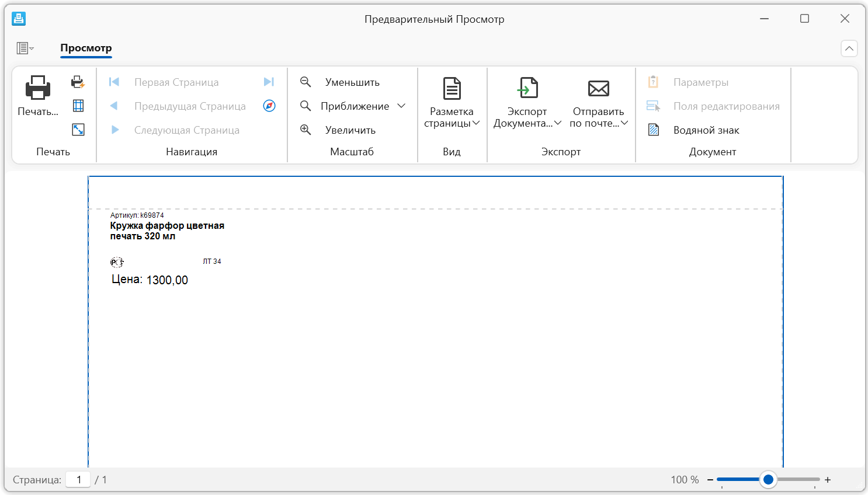This screenshot has height=495, width=868.
Task: Click the Параметры label
Action: [x=701, y=82]
